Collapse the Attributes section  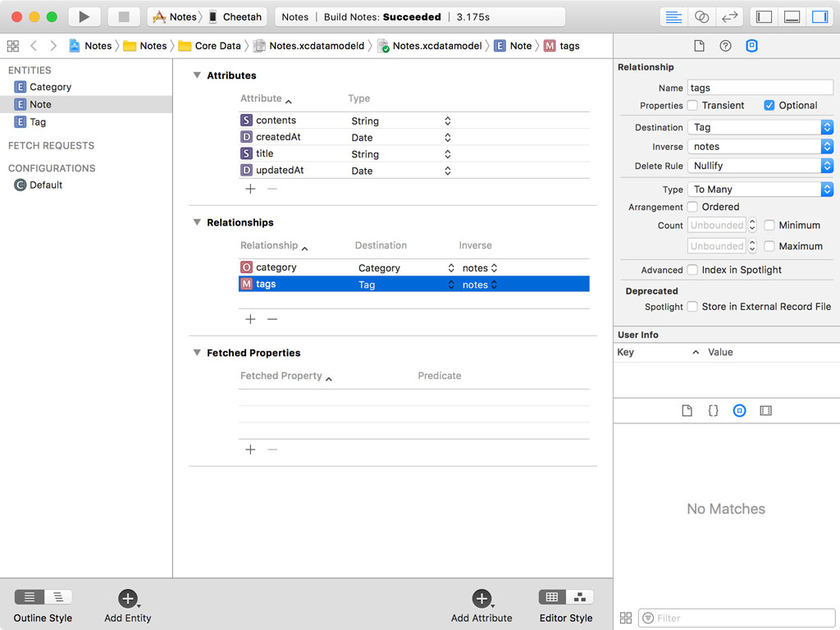[x=197, y=75]
